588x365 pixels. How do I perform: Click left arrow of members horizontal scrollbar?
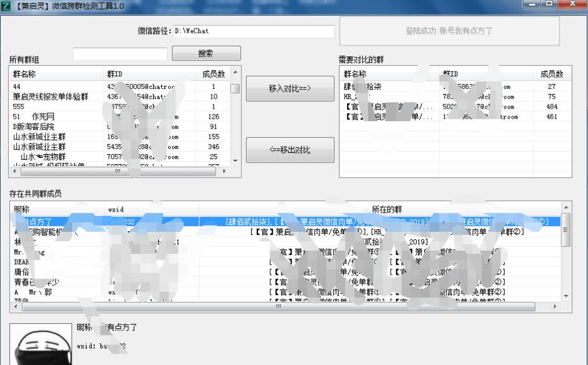click(16, 307)
